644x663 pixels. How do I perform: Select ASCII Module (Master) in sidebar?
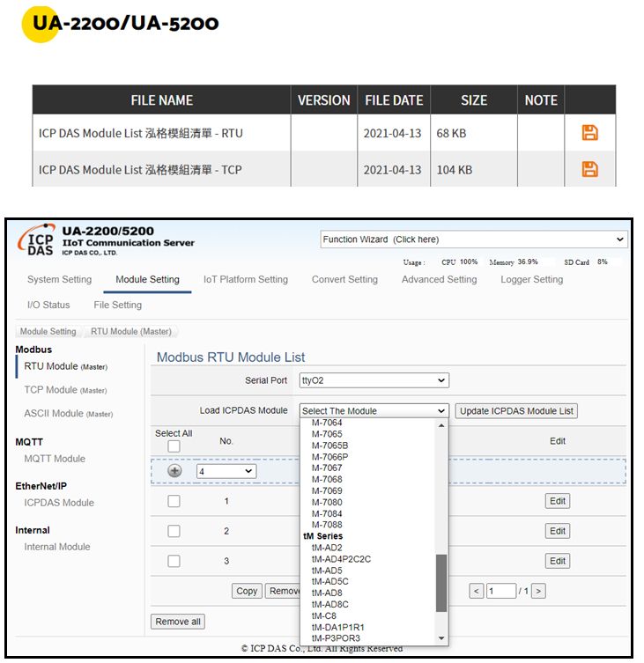69,414
